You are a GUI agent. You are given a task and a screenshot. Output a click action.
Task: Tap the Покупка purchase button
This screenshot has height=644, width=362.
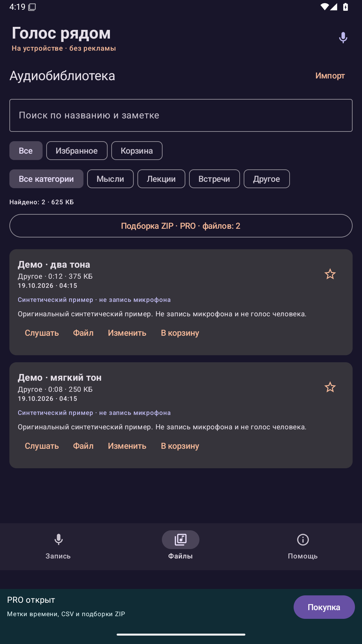[x=324, y=607]
